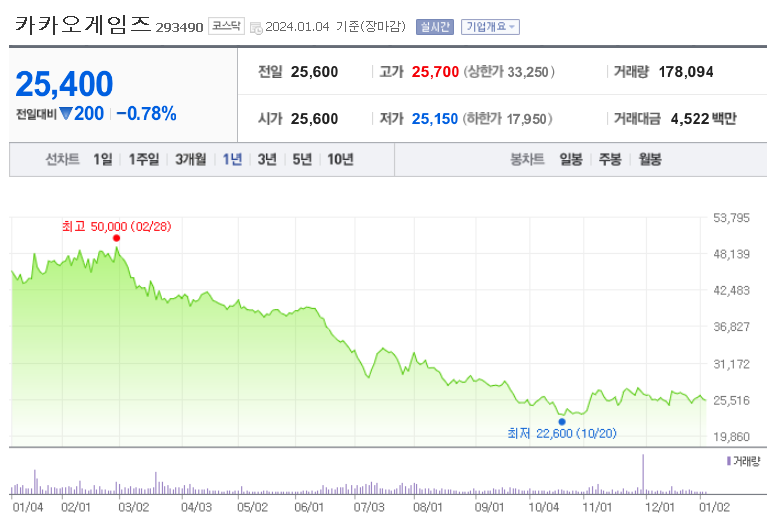Click the 07/03 x-axis date label
767x527 pixels.
point(369,507)
